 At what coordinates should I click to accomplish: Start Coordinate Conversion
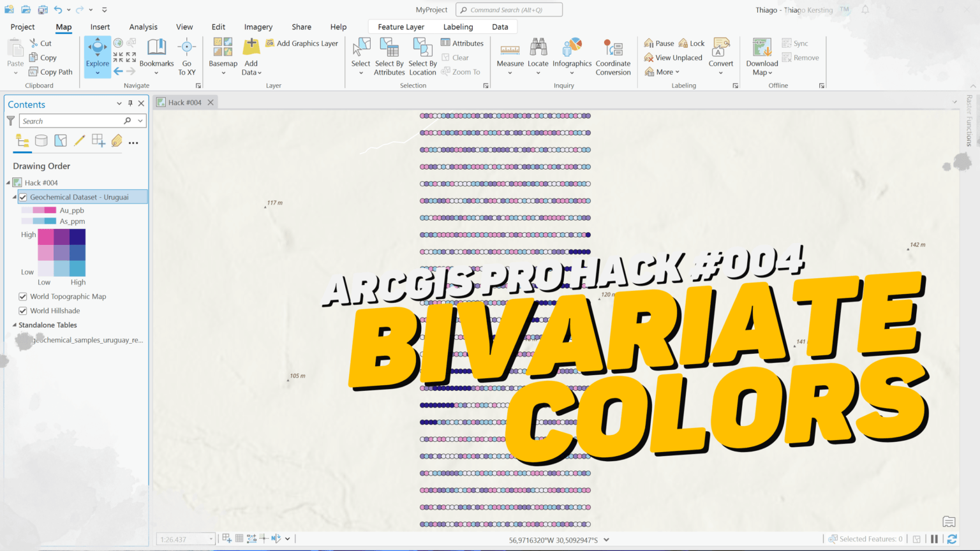[x=612, y=56]
